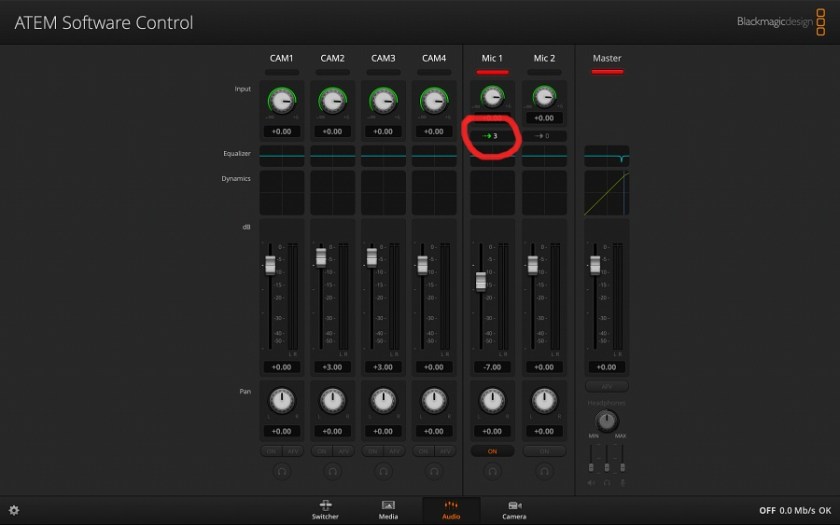Screen dimensions: 840x525
Task: Click the CAM2 fader handle
Action: [x=321, y=258]
